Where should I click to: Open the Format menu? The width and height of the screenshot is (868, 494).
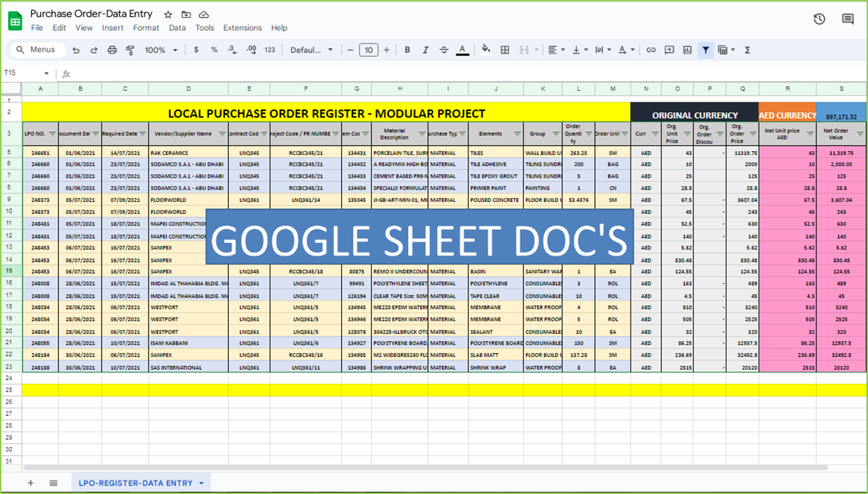[146, 28]
